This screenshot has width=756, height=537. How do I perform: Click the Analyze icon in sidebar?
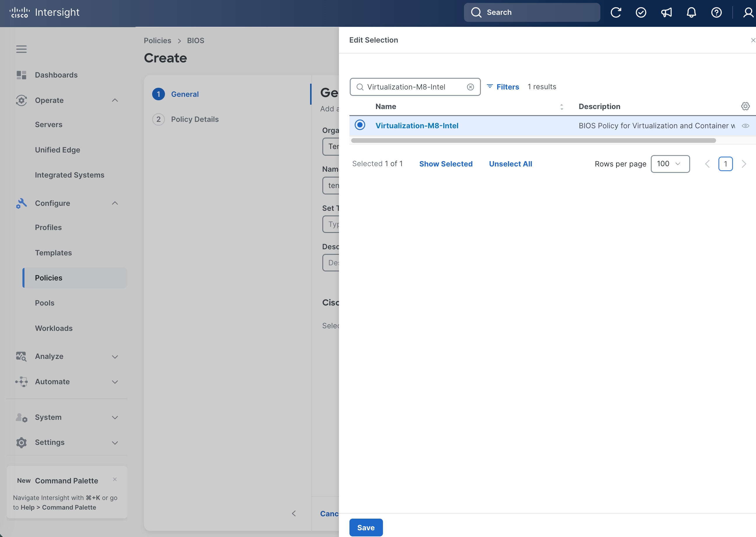pos(21,357)
